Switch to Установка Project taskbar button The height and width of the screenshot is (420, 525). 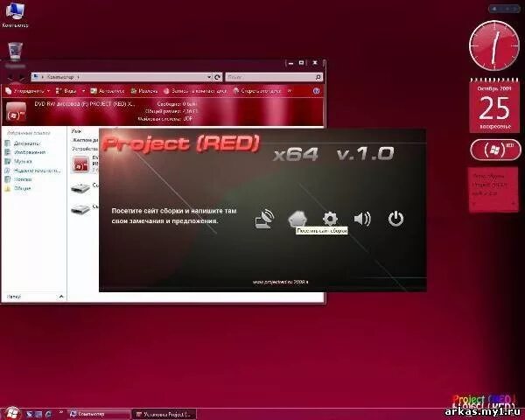[164, 414]
